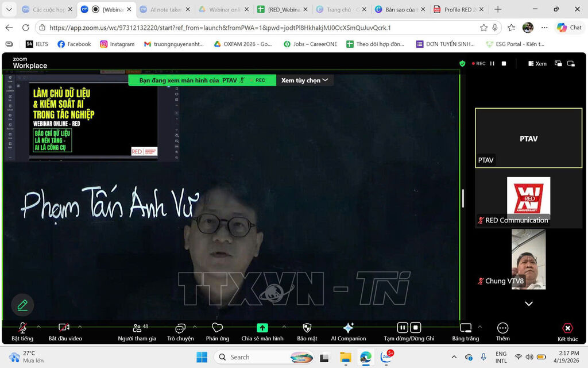Open Phản ứng reactions heart icon

217,328
